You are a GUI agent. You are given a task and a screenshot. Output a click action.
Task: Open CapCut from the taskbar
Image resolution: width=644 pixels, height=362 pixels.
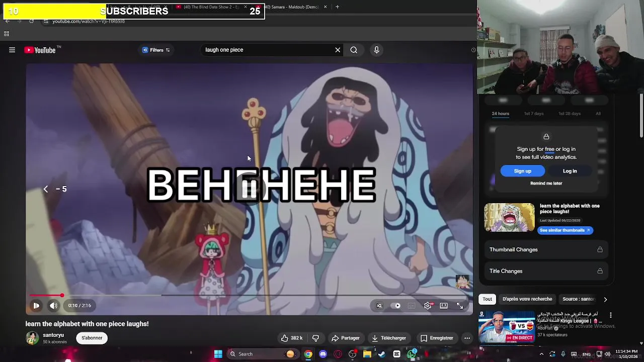pos(397,354)
